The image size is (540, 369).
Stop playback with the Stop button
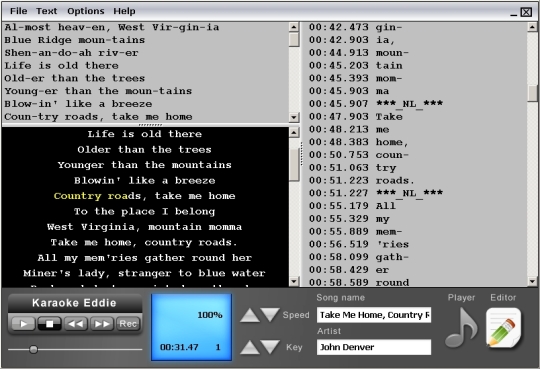pos(50,324)
